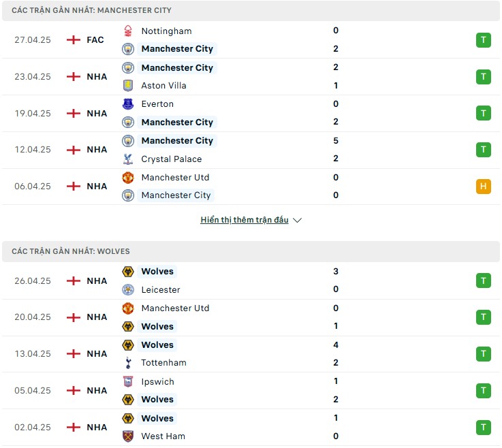The height and width of the screenshot is (448, 502).
Task: Click the Crystal Palace club crest
Action: [128, 159]
